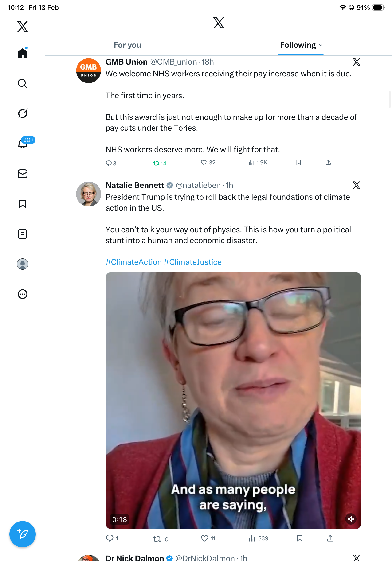Image resolution: width=392 pixels, height=561 pixels.
Task: Bookmark the GMB Union tweet
Action: click(x=298, y=163)
